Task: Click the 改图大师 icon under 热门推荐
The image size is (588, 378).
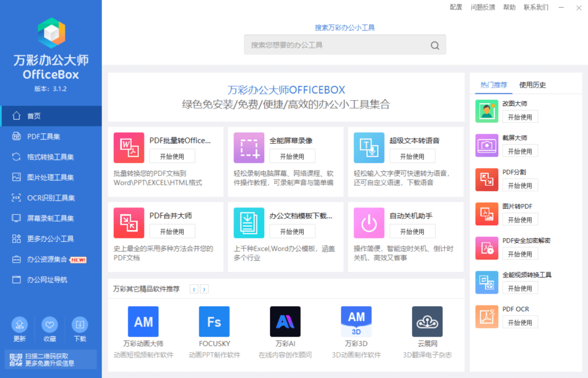Action: (486, 111)
